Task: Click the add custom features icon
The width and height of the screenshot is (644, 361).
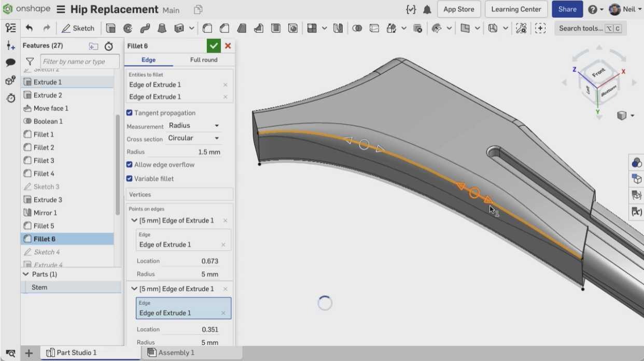Action: (540, 28)
